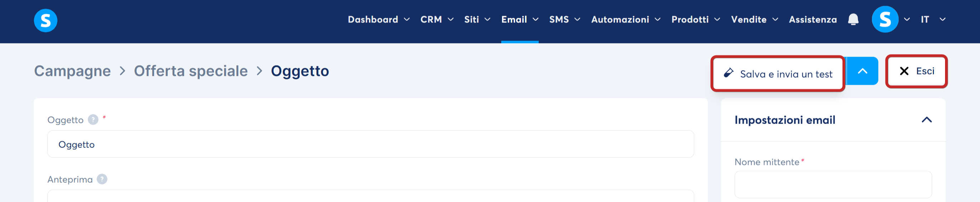Expand save options with blue arrow

tap(862, 71)
